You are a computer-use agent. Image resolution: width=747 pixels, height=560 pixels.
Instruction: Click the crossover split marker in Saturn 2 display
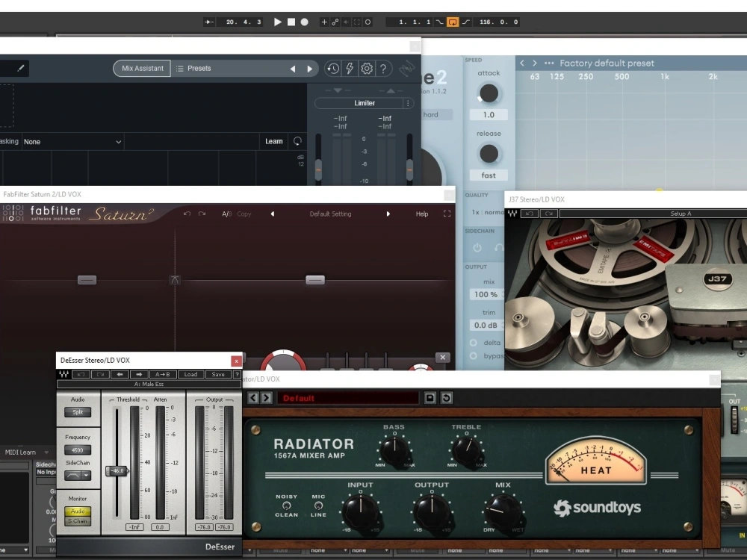pos(175,279)
